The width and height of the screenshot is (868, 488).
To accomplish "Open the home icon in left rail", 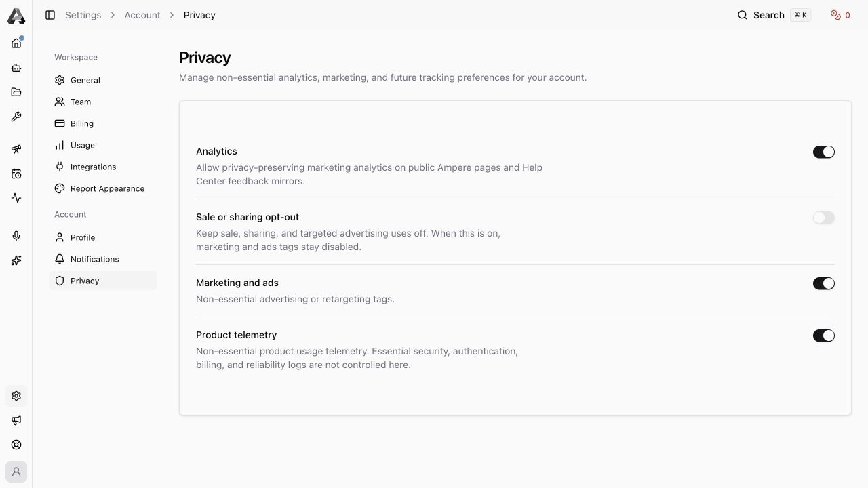I will click(x=16, y=43).
